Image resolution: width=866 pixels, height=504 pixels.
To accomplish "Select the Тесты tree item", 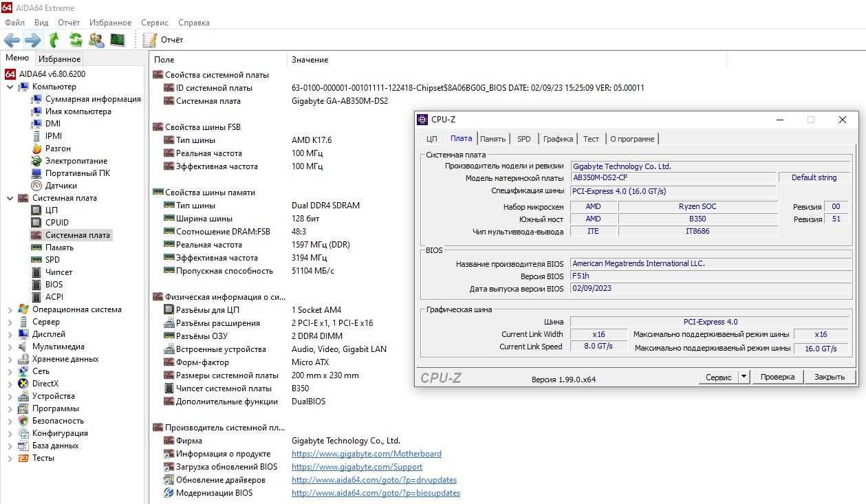I will point(43,458).
